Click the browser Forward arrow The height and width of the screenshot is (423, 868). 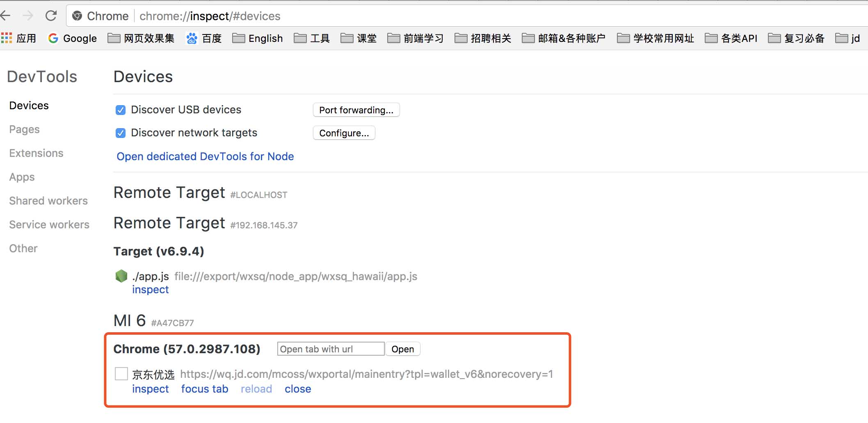(x=28, y=16)
